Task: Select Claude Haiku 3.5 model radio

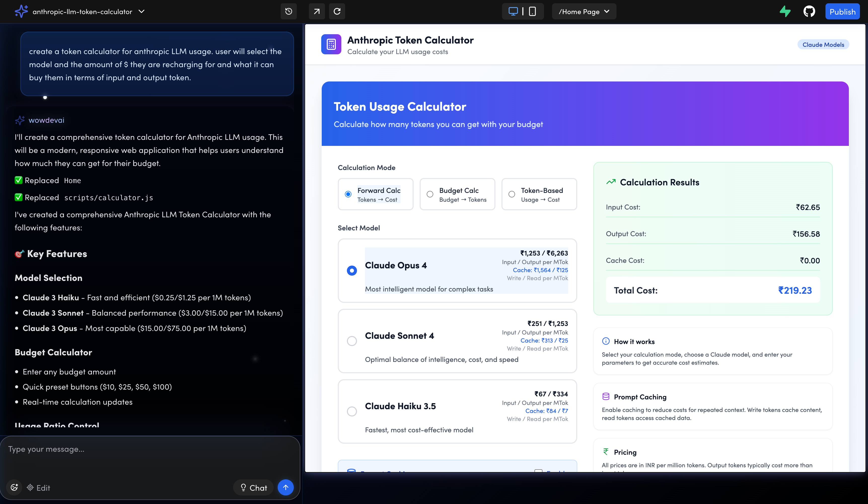Action: [352, 411]
